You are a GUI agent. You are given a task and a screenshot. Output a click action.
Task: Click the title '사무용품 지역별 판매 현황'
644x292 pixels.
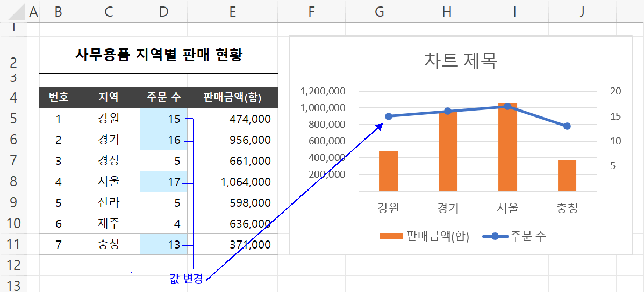[159, 55]
